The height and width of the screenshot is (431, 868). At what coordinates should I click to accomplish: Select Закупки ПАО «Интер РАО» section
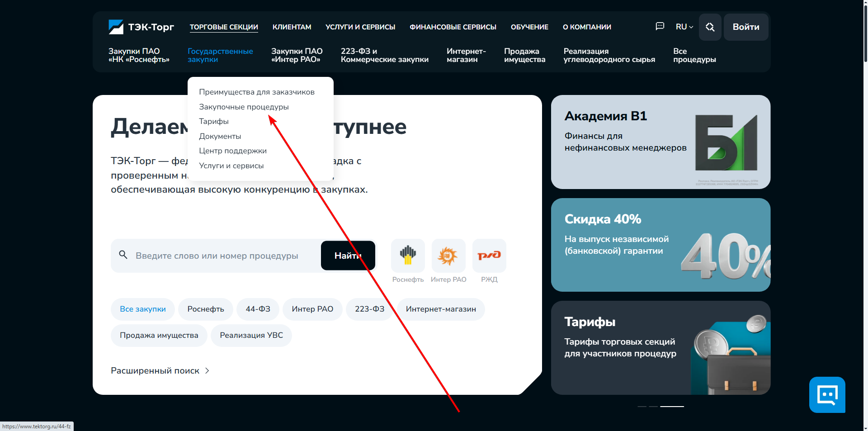[x=297, y=55]
